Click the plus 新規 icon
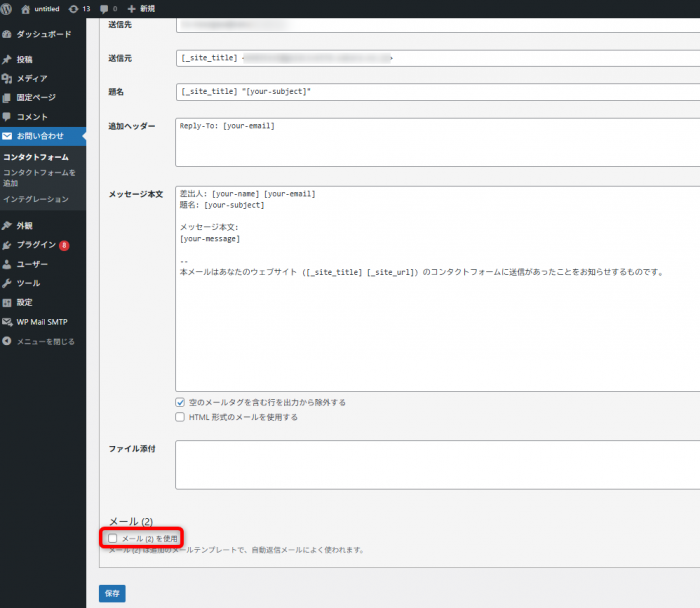This screenshot has width=700, height=608. (131, 8)
